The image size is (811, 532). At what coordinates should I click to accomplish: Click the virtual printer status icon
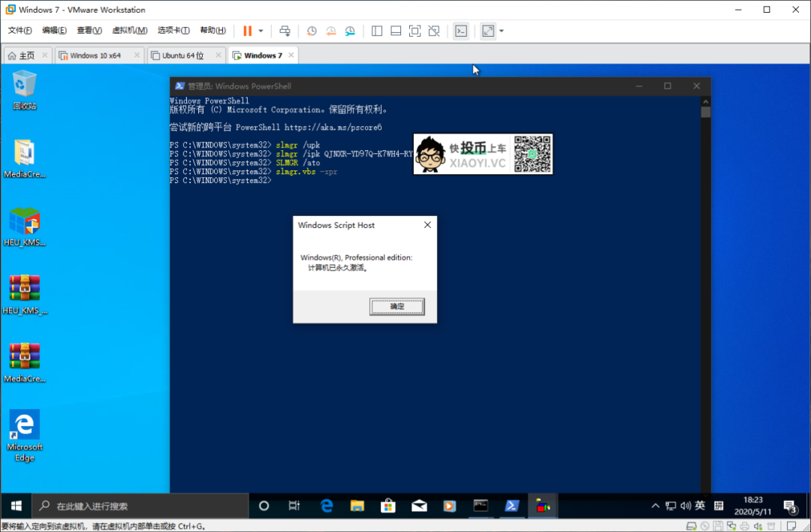tap(745, 525)
